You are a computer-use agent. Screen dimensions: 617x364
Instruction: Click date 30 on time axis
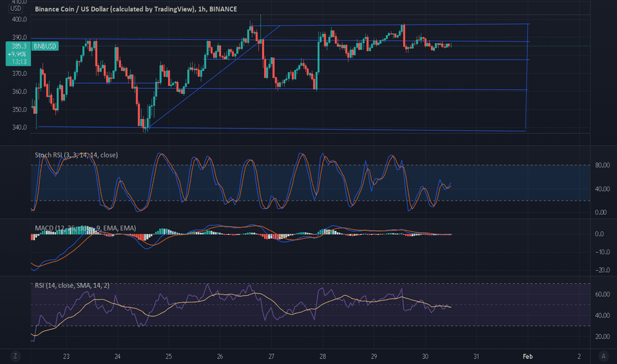coord(425,357)
